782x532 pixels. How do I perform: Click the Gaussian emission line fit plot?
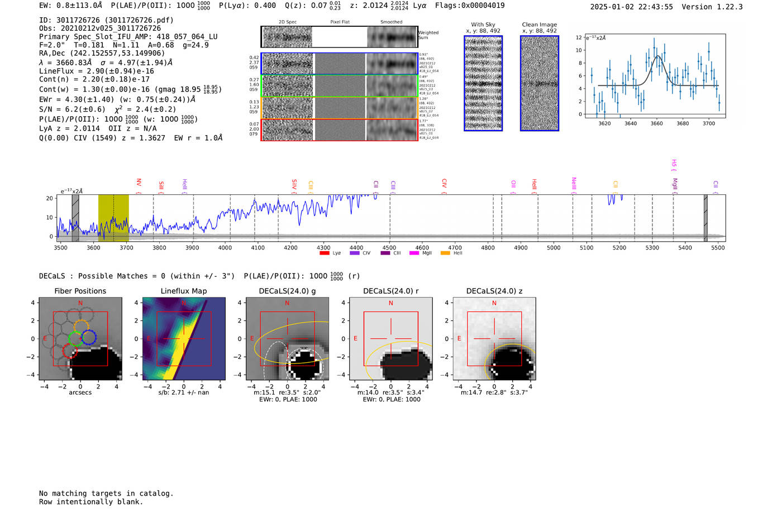[655, 76]
